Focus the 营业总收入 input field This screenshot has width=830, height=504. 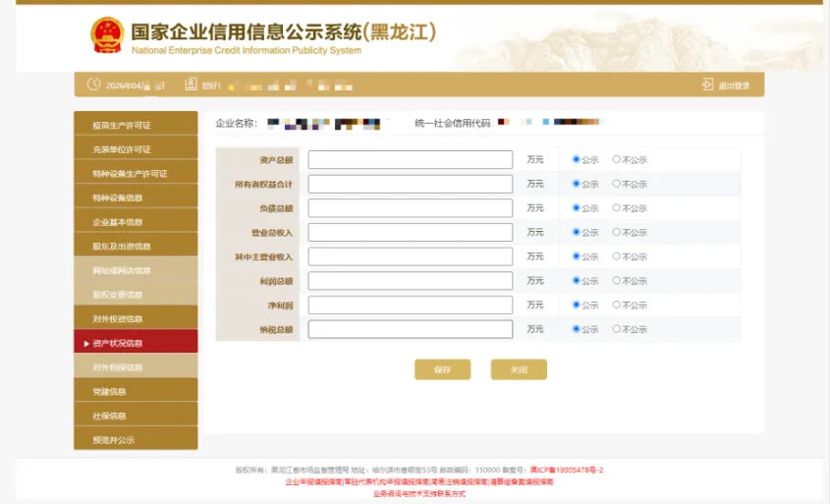[411, 233]
